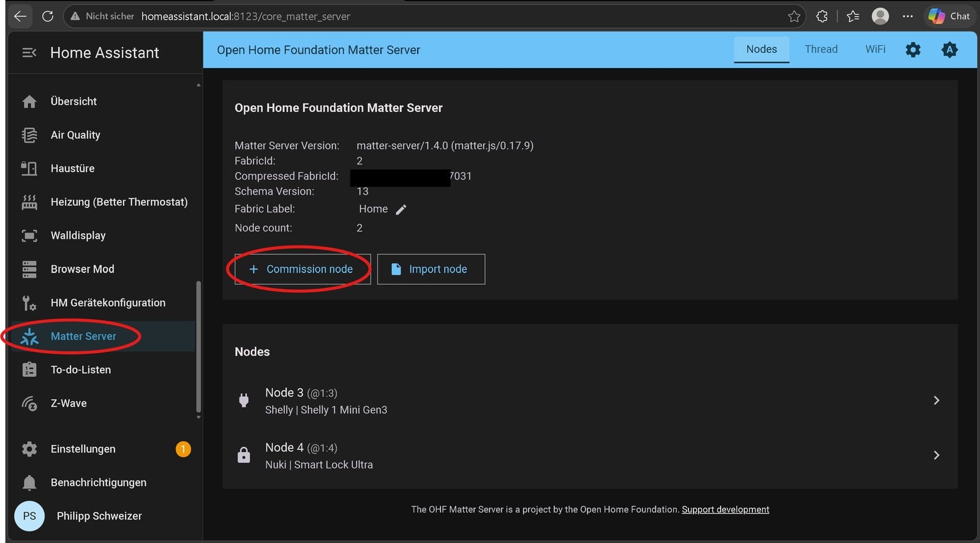Click the PS user avatar
The image size is (980, 543).
29,516
